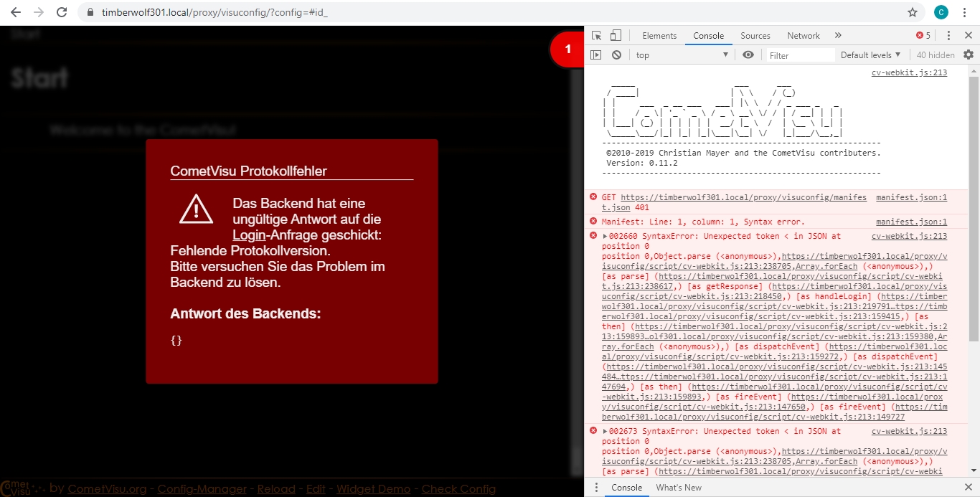Open the Default levels dropdown
980x497 pixels.
point(870,55)
